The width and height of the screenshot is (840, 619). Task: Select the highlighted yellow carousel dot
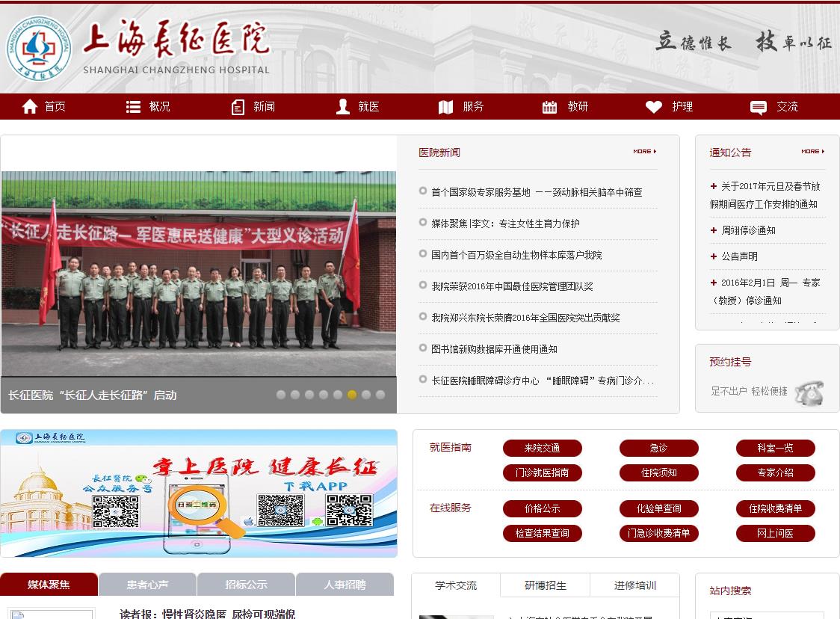click(x=352, y=395)
